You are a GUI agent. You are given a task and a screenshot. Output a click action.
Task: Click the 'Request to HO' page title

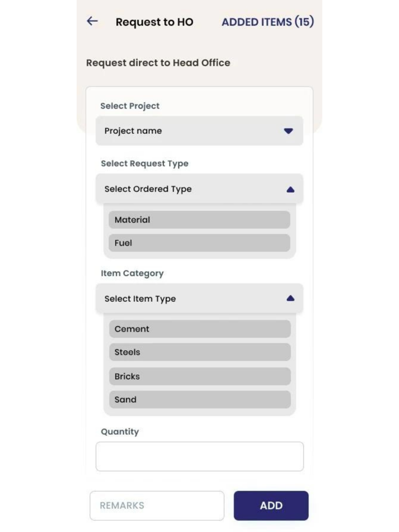(154, 22)
